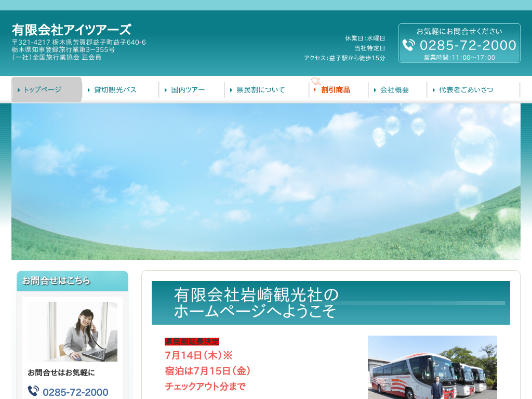Click the operator woman on phone photo
This screenshot has height=399, width=532.
click(x=72, y=331)
